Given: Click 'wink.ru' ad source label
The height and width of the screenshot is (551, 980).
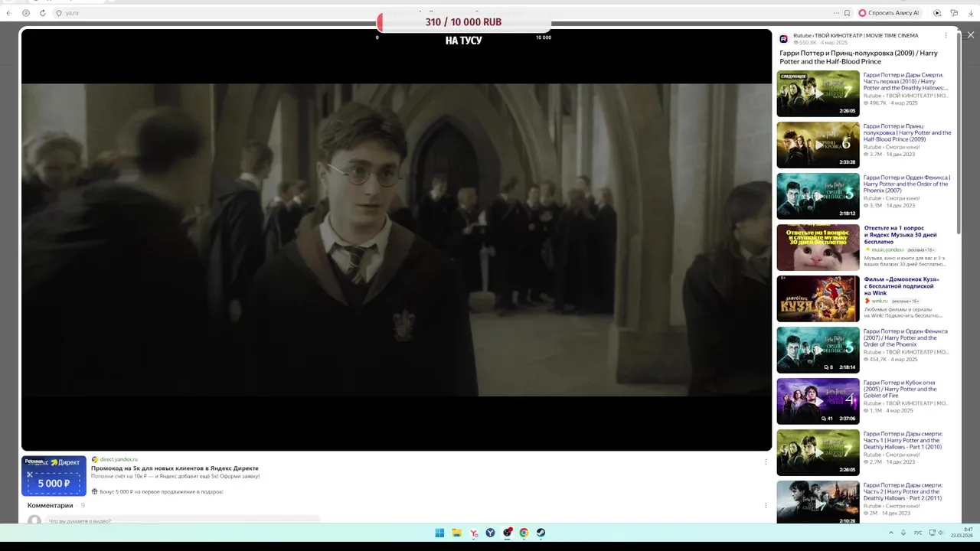Looking at the screenshot, I should (880, 301).
